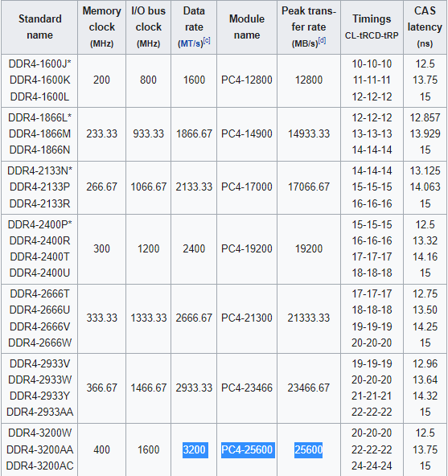Click the DDR4-1600K standard name

(39, 80)
